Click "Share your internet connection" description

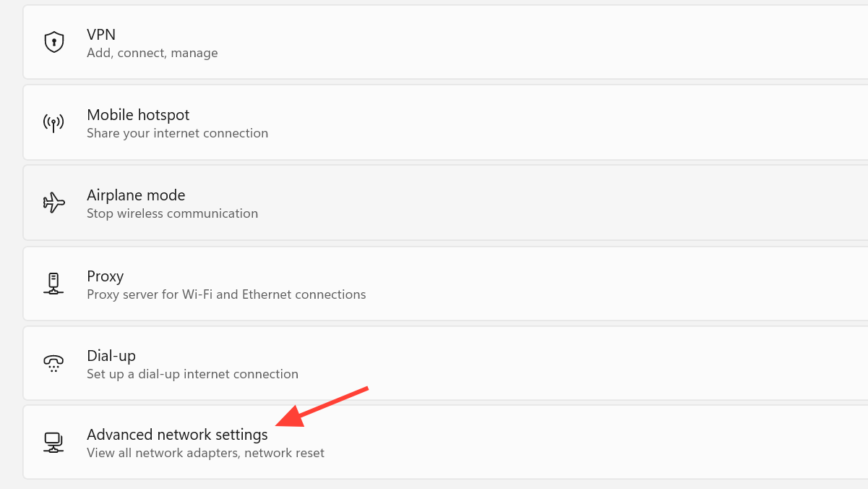pyautogui.click(x=177, y=133)
